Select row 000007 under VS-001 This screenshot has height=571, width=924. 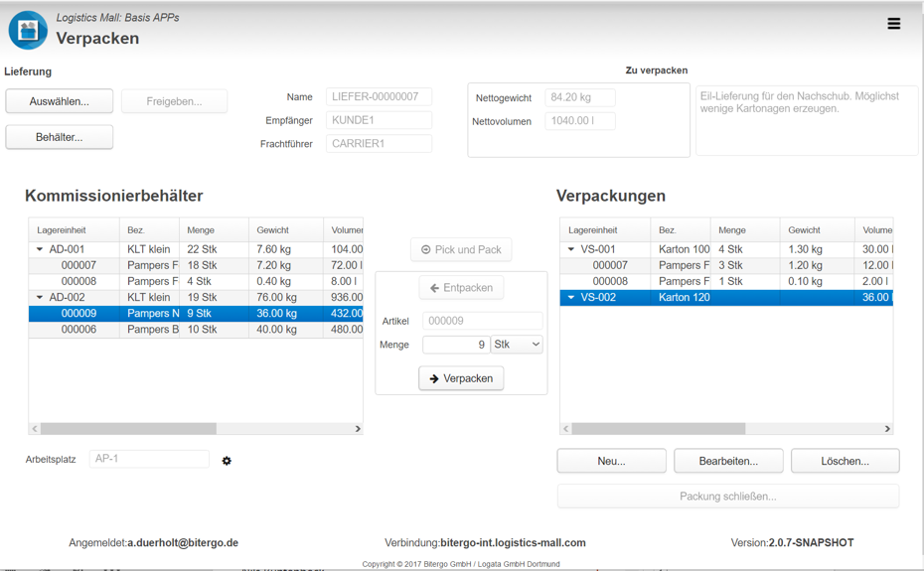coord(726,265)
